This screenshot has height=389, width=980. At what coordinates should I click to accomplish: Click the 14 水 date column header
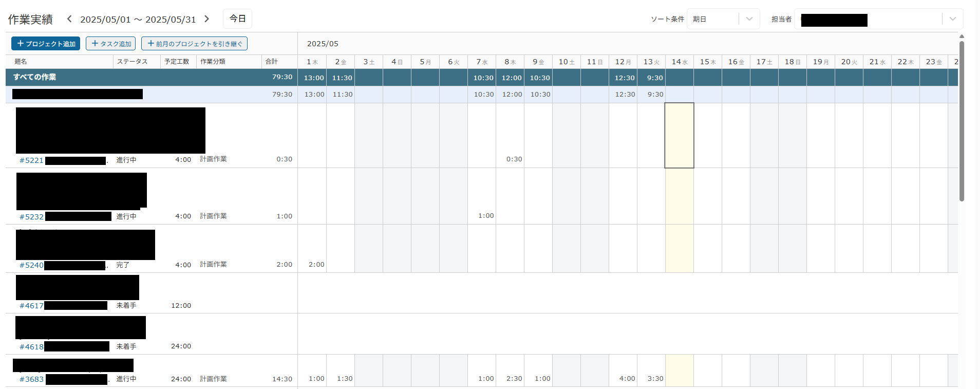(679, 62)
